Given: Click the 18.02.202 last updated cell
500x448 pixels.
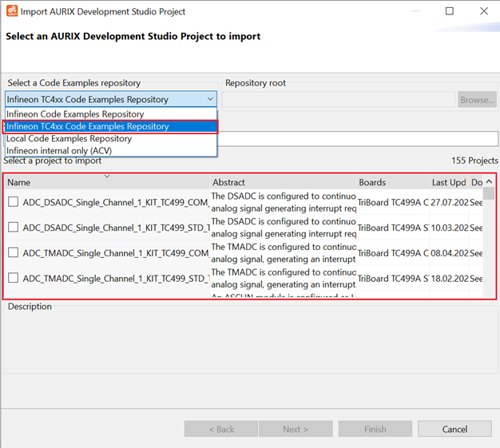Looking at the screenshot, I should pyautogui.click(x=450, y=279).
